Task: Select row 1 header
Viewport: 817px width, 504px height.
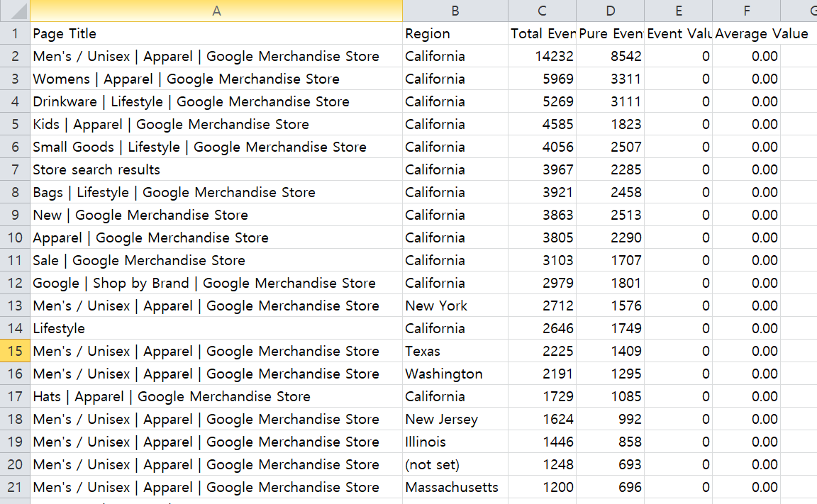Action: click(15, 33)
